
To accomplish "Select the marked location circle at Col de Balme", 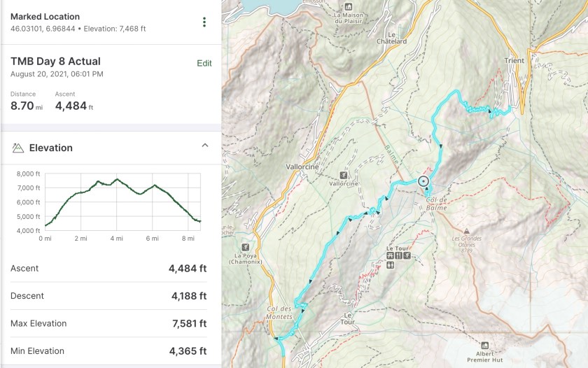I will click(x=423, y=182).
